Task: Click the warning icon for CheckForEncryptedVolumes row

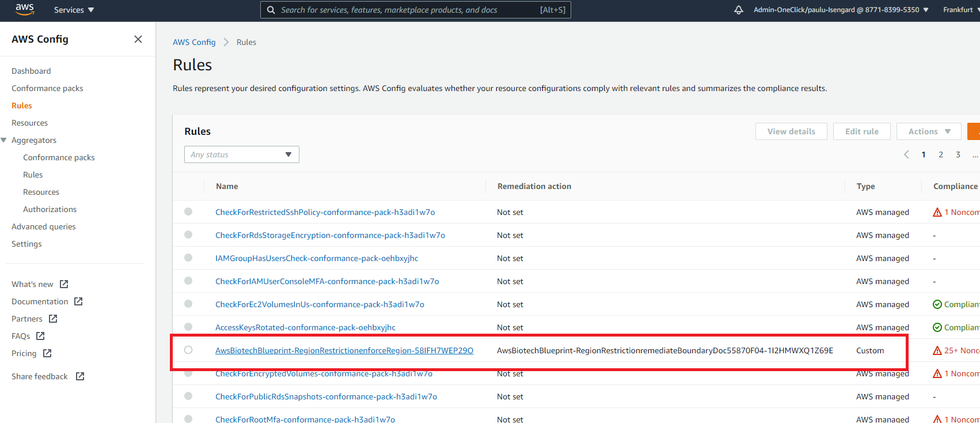Action: 937,373
